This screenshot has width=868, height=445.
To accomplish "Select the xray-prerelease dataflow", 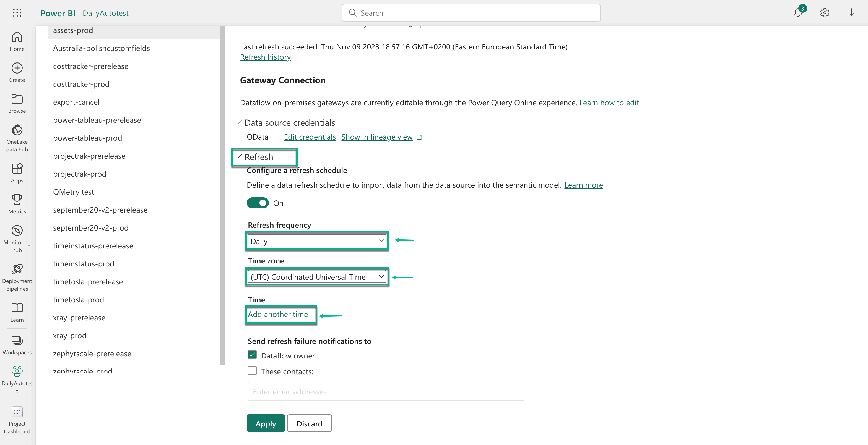I will pyautogui.click(x=79, y=317).
